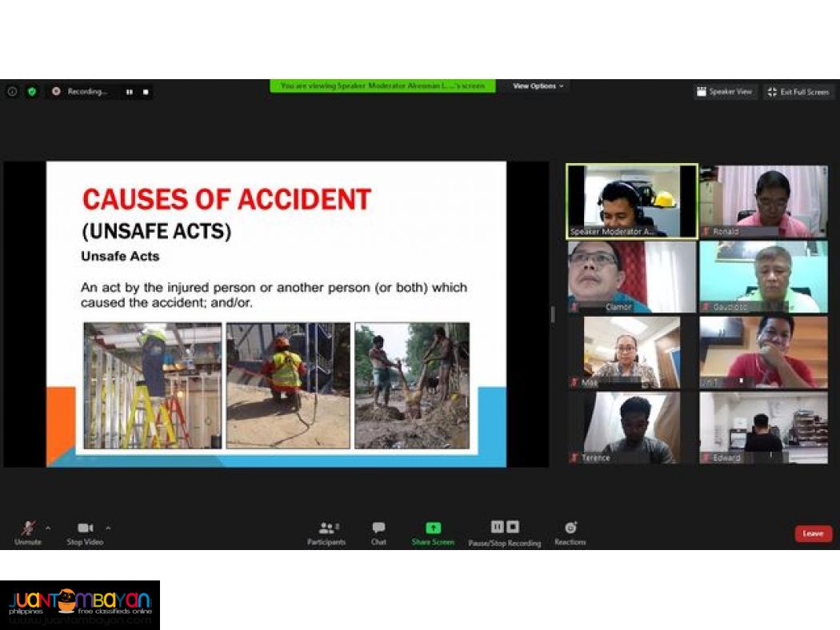Pause recording using the Pause/Stop Recording control

[498, 528]
